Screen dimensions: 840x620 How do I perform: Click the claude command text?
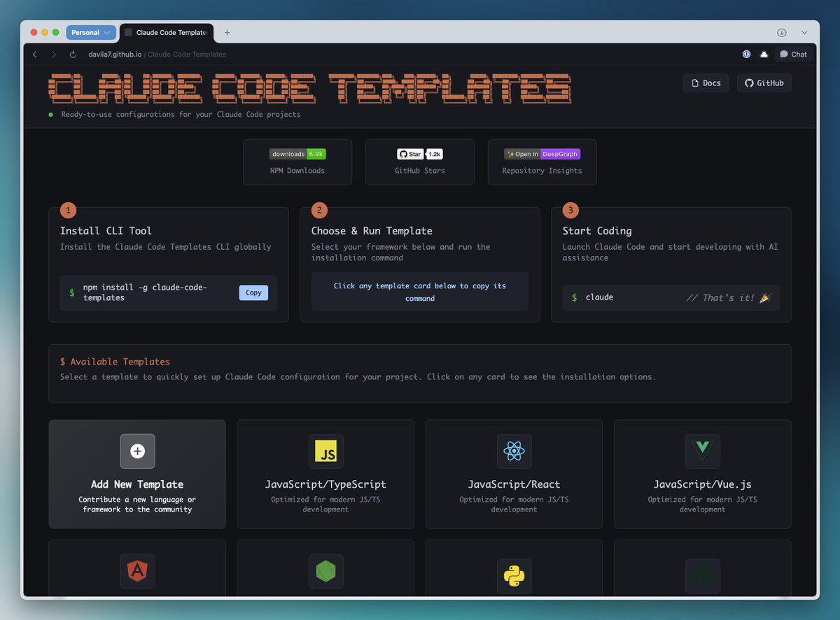point(599,297)
